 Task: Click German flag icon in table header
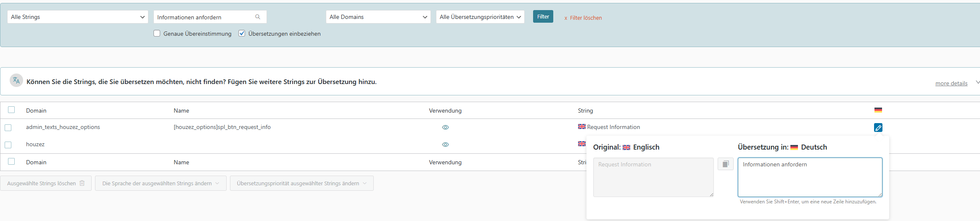coord(878,110)
